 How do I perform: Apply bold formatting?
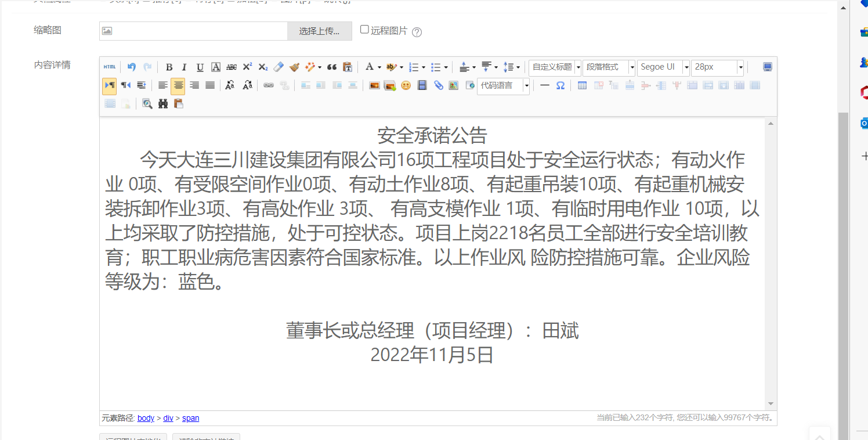tap(169, 67)
